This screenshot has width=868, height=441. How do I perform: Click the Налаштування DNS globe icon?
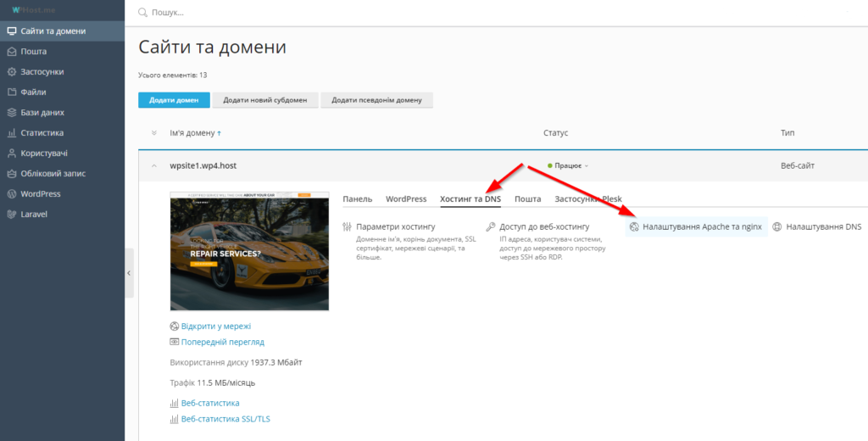pos(777,226)
